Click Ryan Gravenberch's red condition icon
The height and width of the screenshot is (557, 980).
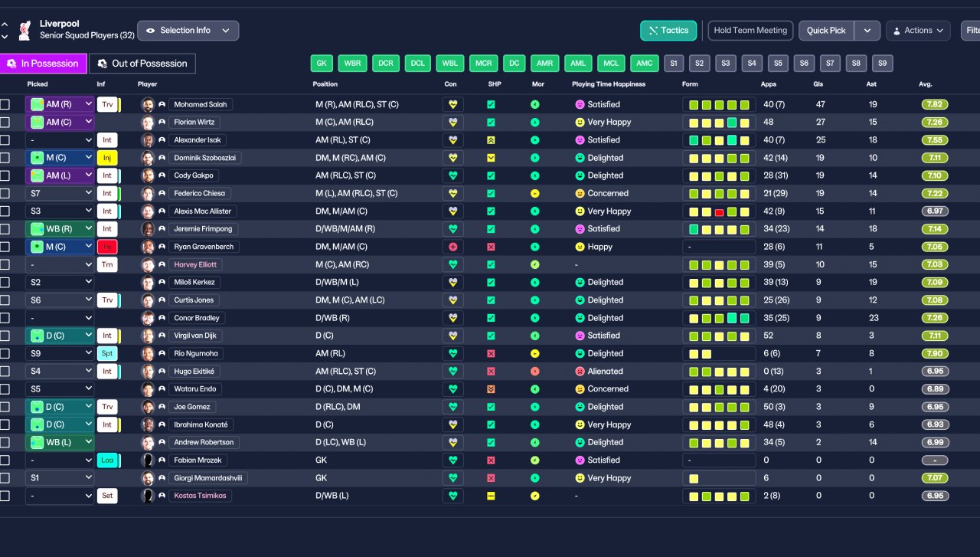[452, 247]
